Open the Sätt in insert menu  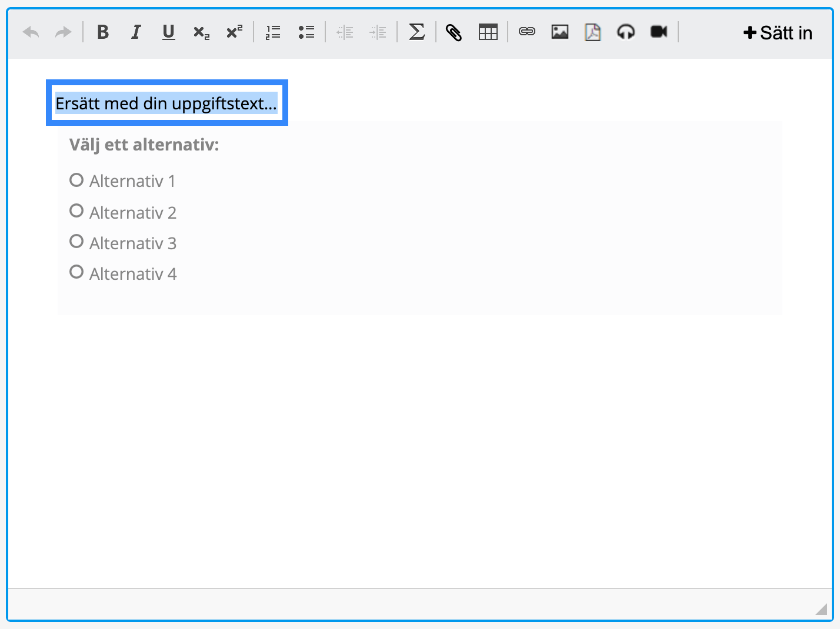[x=778, y=33]
